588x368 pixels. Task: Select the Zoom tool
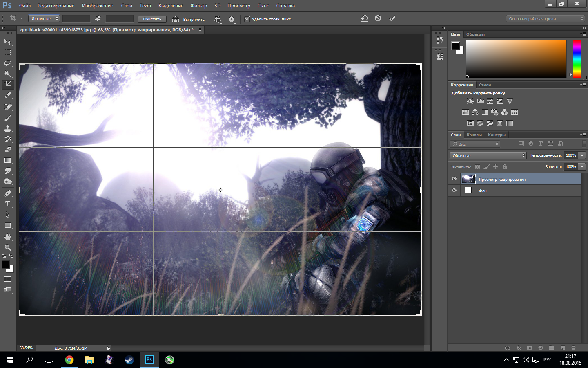pos(8,248)
